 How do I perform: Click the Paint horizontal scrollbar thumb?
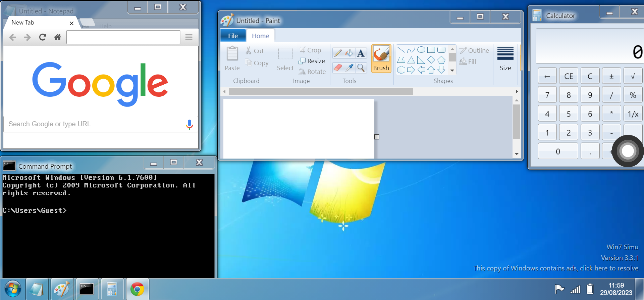click(x=321, y=92)
